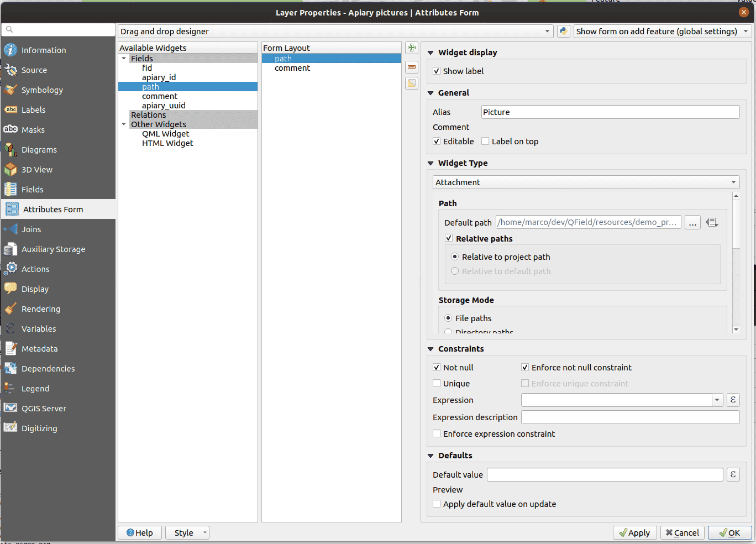Collapse the Constraints section
The image size is (756, 544).
pos(431,349)
